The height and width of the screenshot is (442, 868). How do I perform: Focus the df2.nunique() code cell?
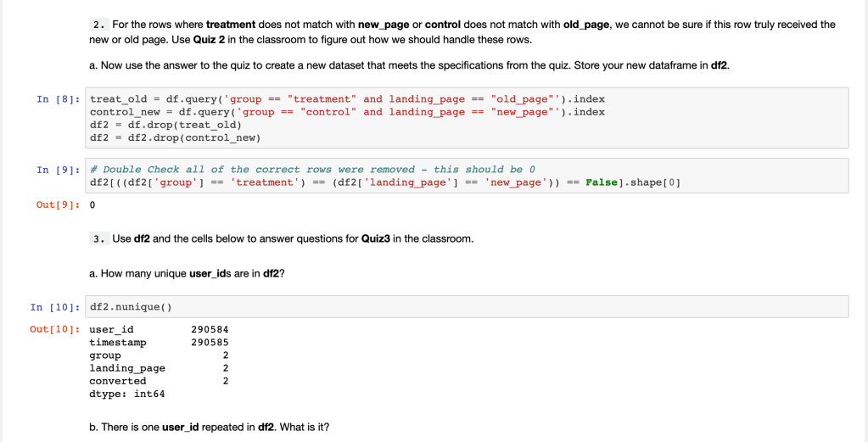(467, 307)
